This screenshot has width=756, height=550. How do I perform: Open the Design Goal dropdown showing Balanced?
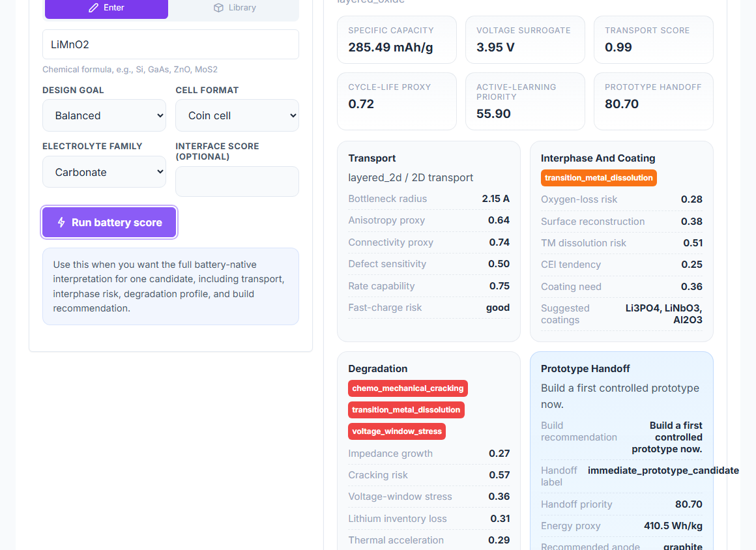tap(104, 115)
